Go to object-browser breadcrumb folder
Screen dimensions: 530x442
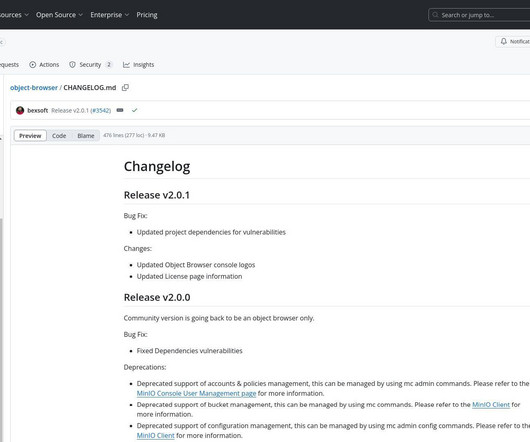click(x=34, y=88)
